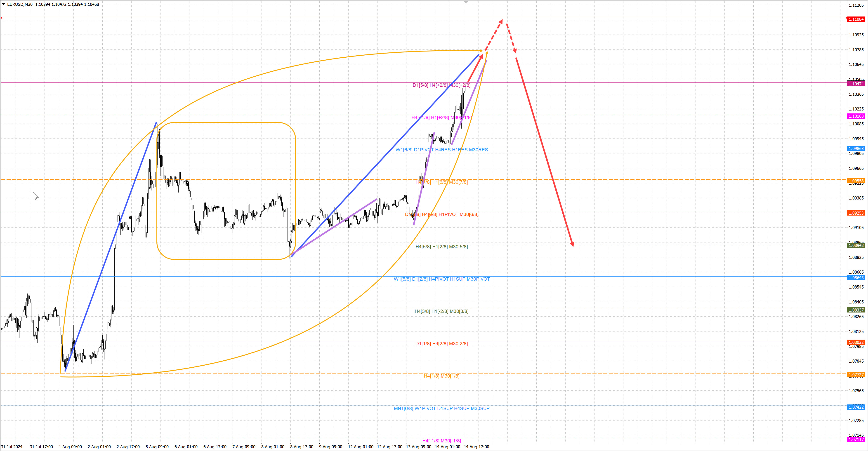868x451 pixels.
Task: Click the dashed red down arrowhead
Action: click(515, 51)
